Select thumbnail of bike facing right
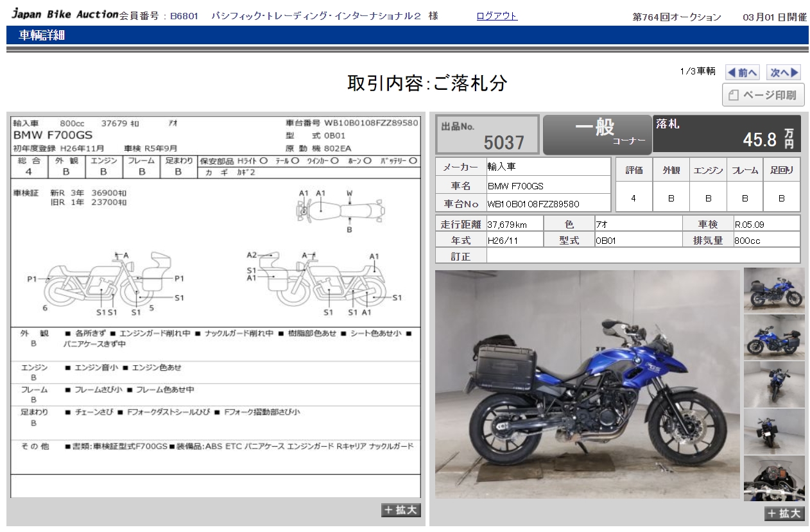 [x=774, y=290]
